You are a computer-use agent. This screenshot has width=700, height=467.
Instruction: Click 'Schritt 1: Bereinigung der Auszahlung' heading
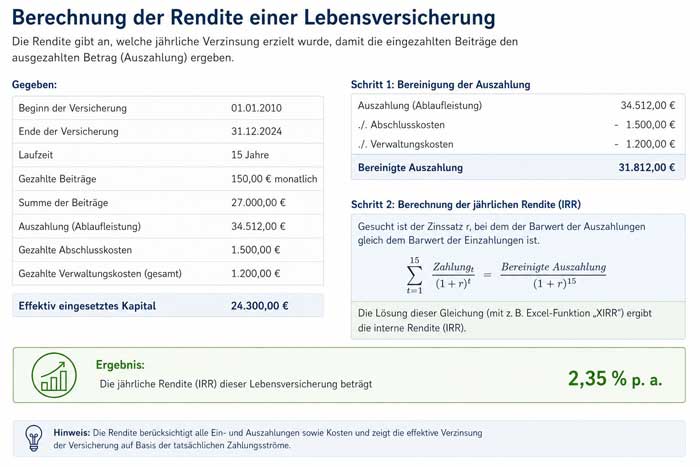pyautogui.click(x=441, y=84)
